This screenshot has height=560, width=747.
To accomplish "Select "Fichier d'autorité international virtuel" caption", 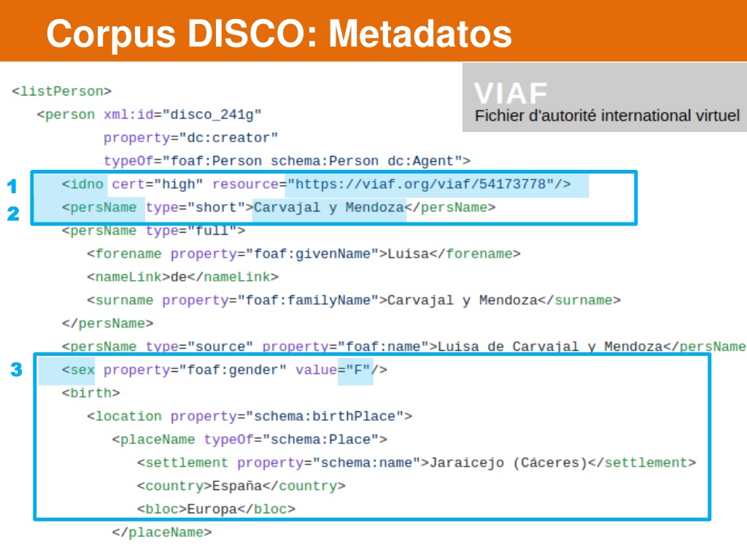I will 607,116.
